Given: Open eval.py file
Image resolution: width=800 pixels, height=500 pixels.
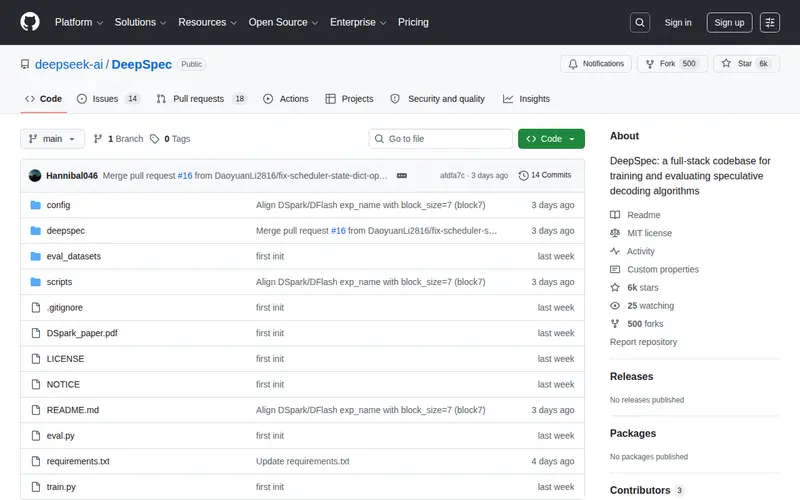Looking at the screenshot, I should pyautogui.click(x=60, y=436).
